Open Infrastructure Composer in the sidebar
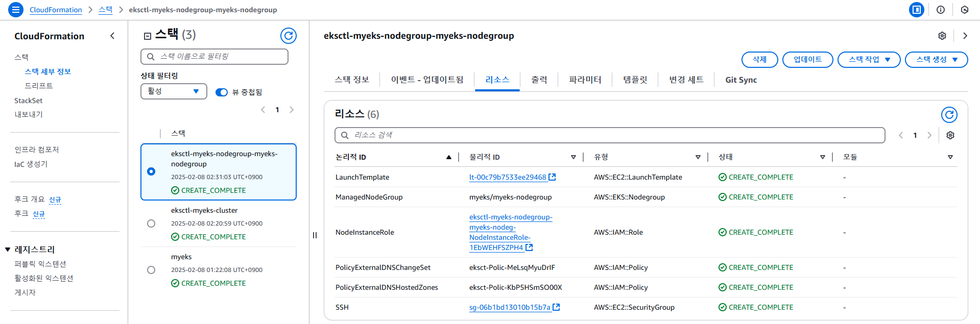The width and height of the screenshot is (980, 324). [37, 149]
